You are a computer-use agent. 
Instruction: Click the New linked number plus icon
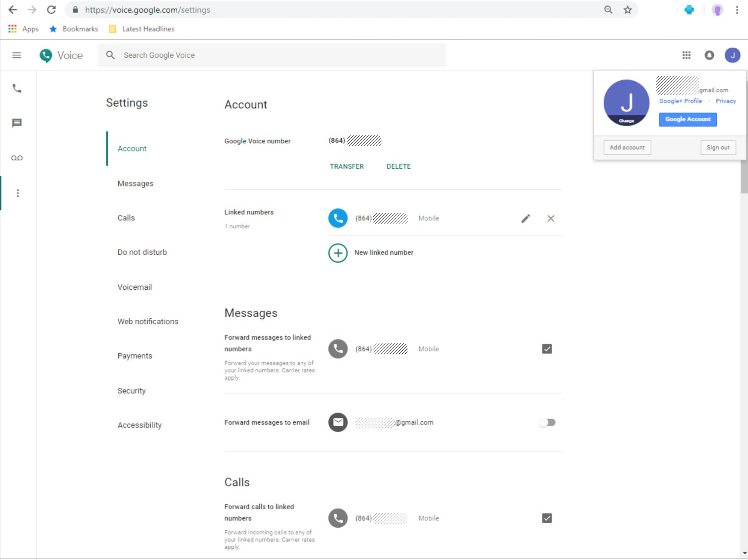tap(337, 253)
